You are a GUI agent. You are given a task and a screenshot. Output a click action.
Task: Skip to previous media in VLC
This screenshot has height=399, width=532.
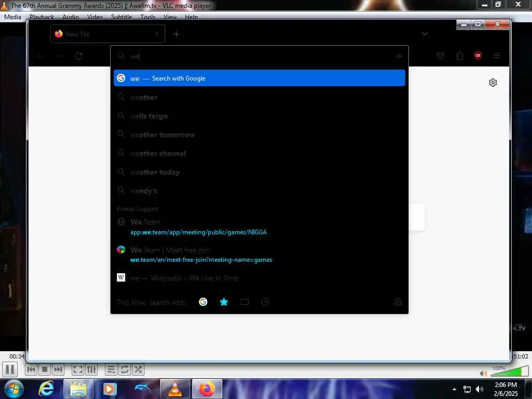click(x=31, y=369)
